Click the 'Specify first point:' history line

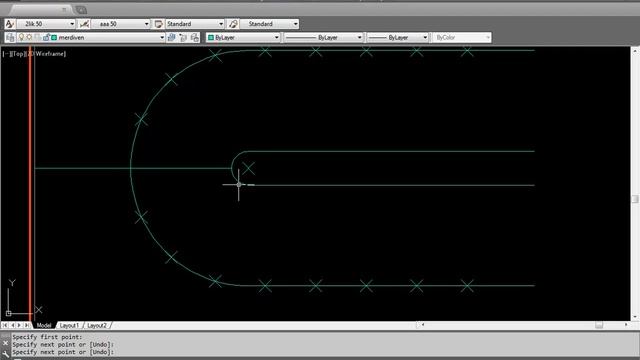[47, 337]
